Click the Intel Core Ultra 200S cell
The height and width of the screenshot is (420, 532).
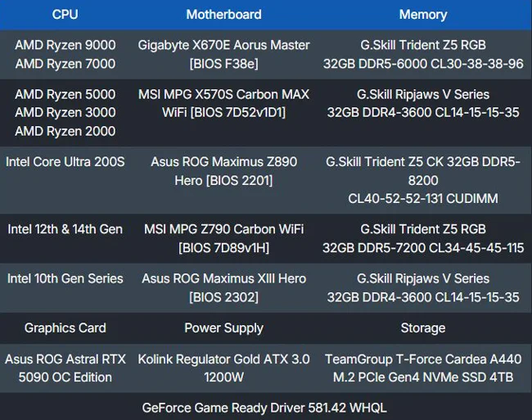click(65, 162)
